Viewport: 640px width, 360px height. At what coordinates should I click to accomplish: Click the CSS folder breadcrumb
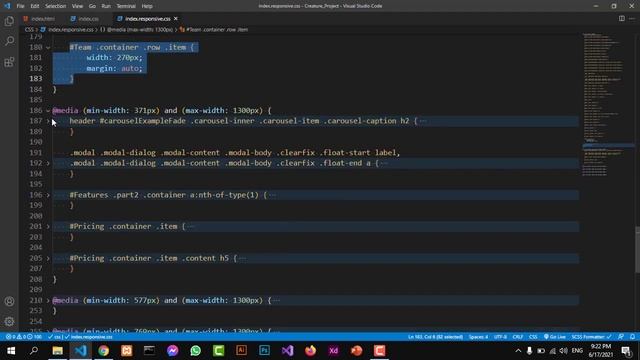coord(29,29)
